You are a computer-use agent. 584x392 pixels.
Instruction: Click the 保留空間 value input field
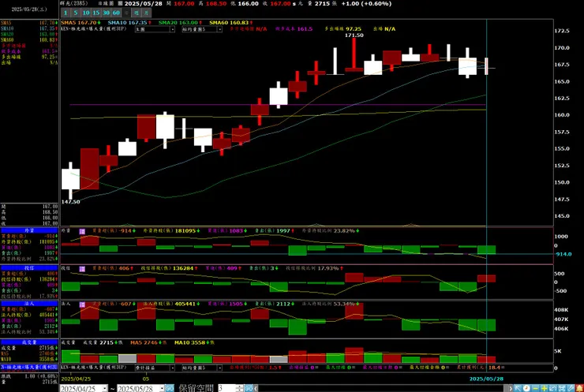226,388
